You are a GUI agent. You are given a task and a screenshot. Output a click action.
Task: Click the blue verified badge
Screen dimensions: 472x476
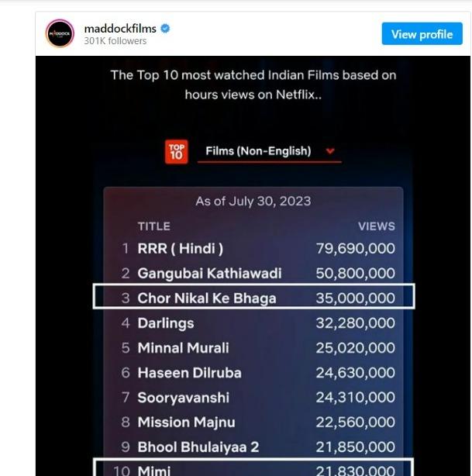coord(165,29)
